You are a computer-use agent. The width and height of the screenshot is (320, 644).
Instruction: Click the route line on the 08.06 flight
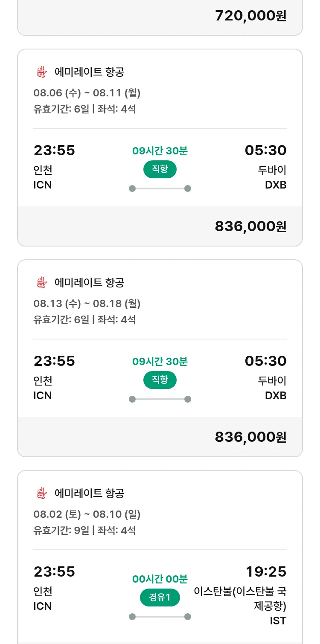160,189
